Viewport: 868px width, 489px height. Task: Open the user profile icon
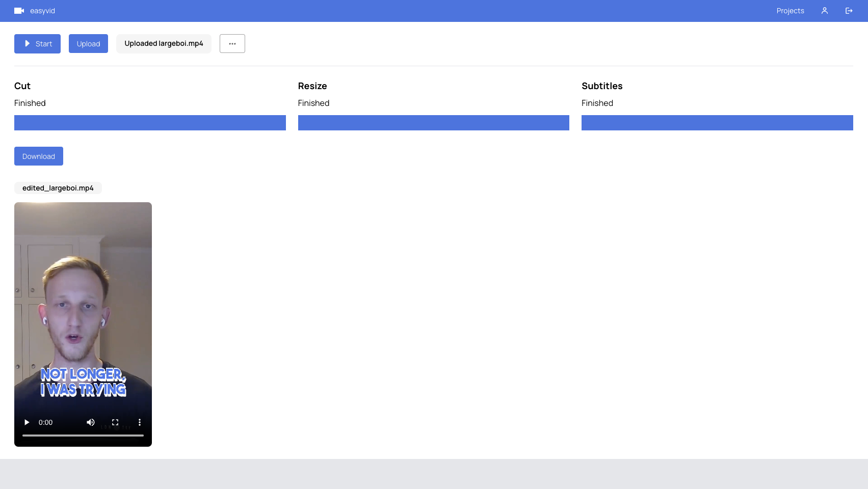coord(824,11)
